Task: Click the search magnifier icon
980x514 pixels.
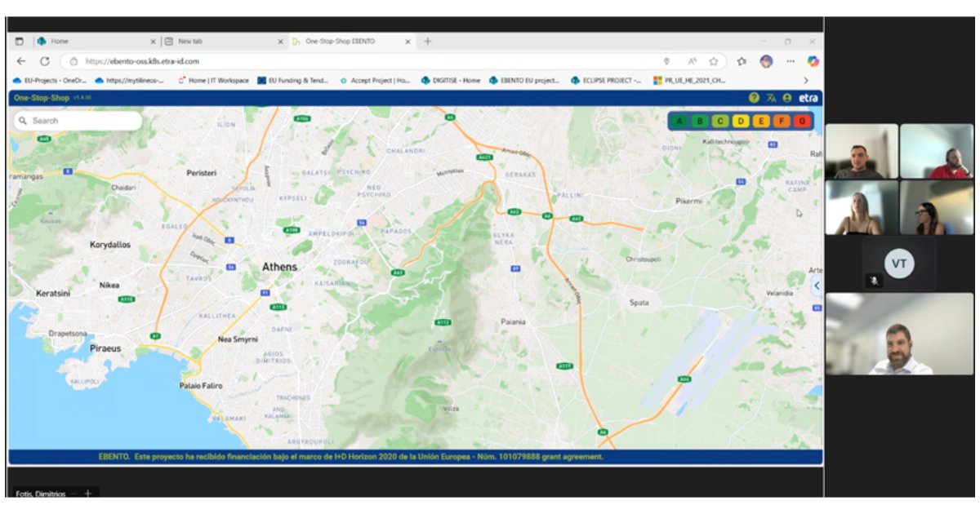Action: (21, 120)
